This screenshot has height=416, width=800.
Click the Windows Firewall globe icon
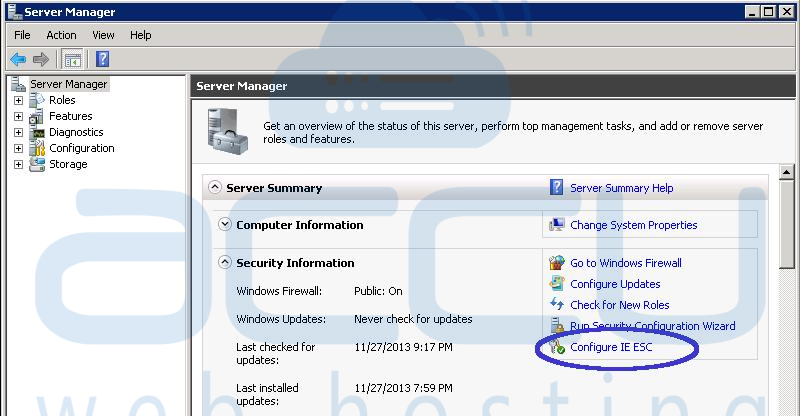coord(557,262)
